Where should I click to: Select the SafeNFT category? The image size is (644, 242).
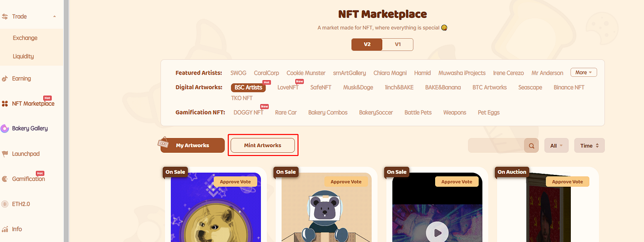point(321,87)
